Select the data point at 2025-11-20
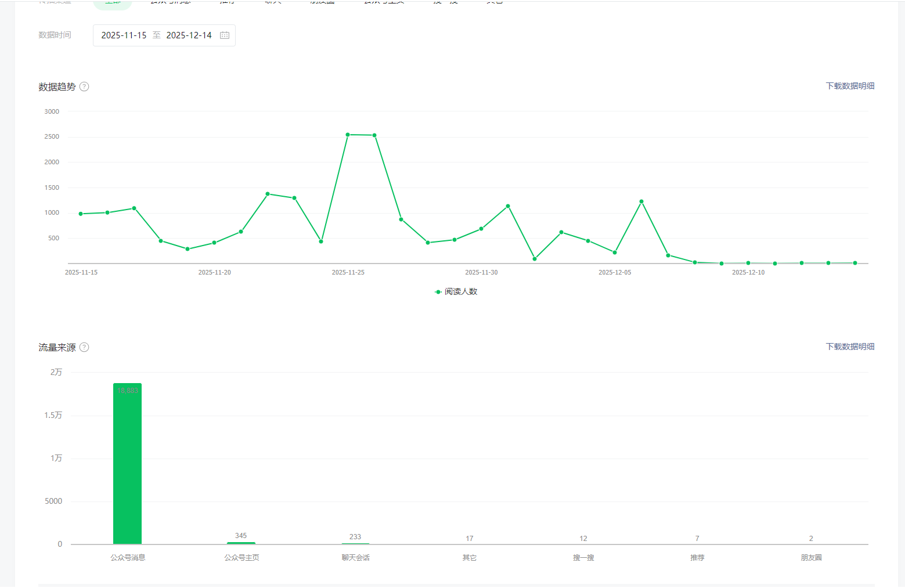 [x=214, y=243]
